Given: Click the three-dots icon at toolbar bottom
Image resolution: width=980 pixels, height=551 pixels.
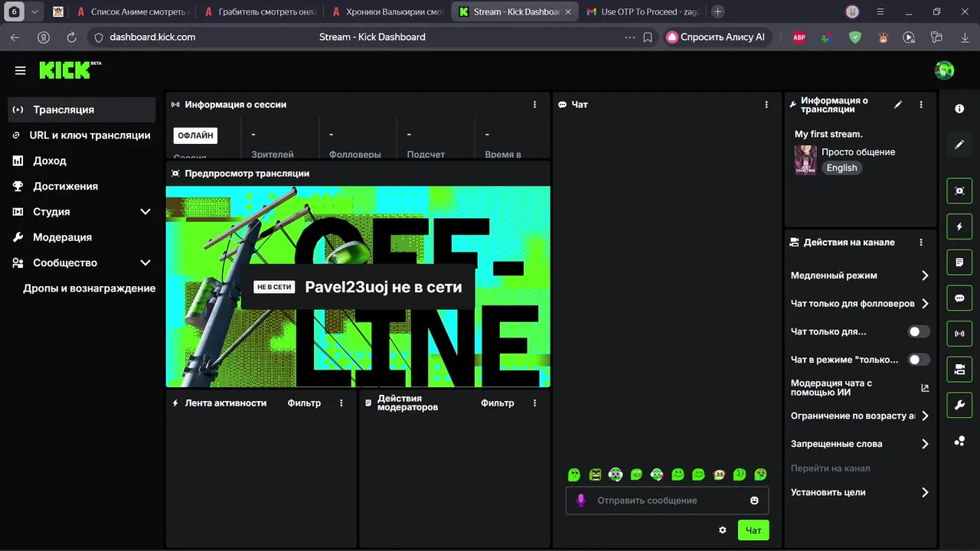Looking at the screenshot, I should [x=959, y=441].
